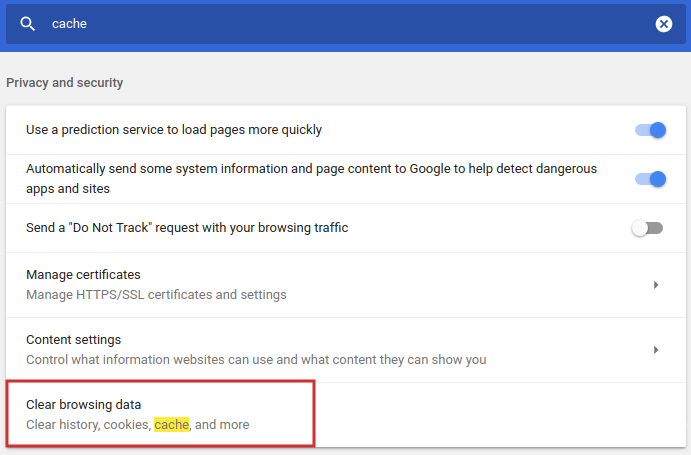Click the Content settings title text
Viewport: 691px width, 455px height.
73,340
